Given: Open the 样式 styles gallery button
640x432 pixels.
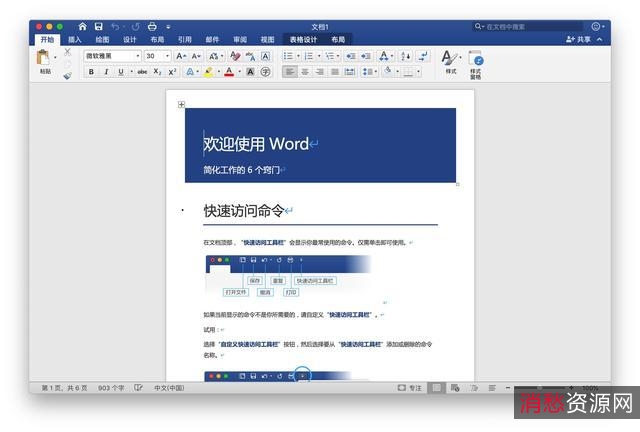Looking at the screenshot, I should pyautogui.click(x=451, y=62).
